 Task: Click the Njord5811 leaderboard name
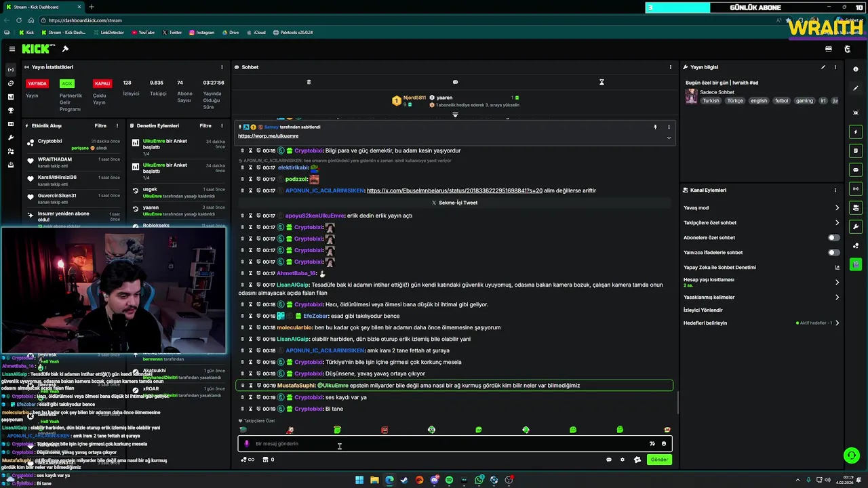[414, 98]
